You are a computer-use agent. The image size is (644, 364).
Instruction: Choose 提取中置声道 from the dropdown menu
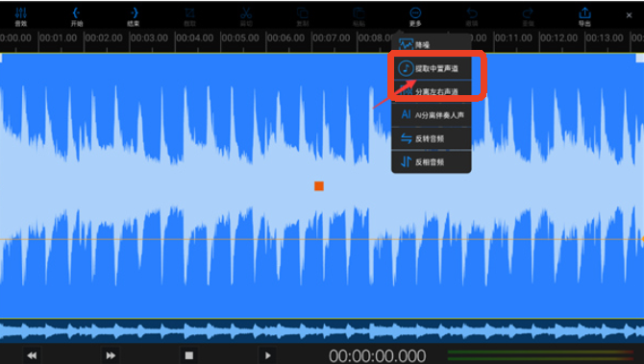coord(432,68)
